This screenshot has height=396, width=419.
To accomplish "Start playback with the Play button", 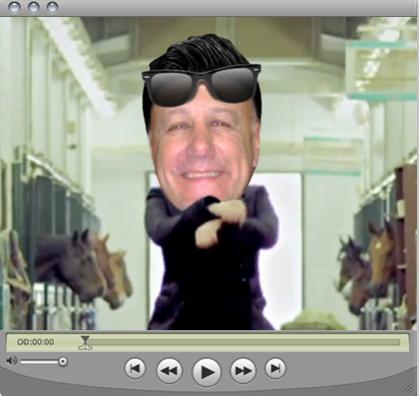I will pyautogui.click(x=207, y=372).
